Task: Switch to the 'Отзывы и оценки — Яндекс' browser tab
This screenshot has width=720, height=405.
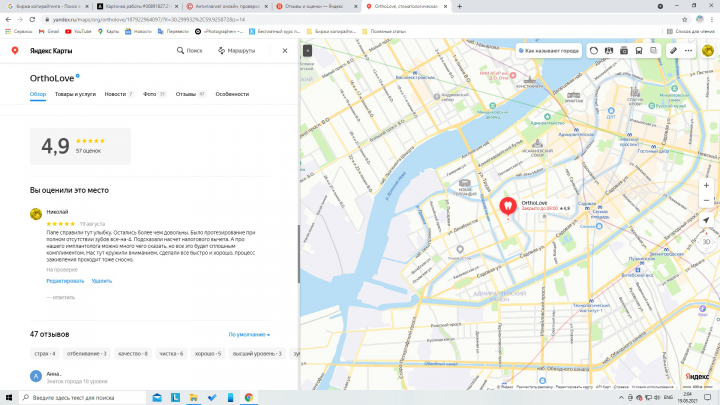Action: (x=316, y=6)
